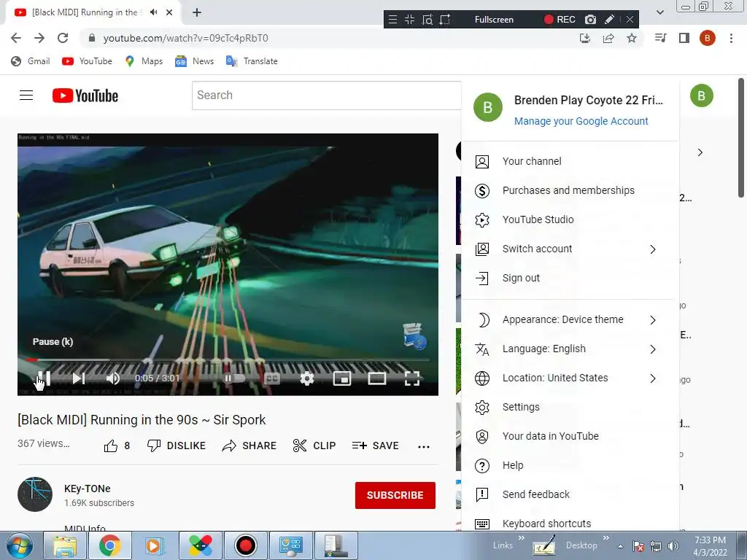This screenshot has height=560, width=747.
Task: Select Sign out in account menu
Action: coord(570,278)
